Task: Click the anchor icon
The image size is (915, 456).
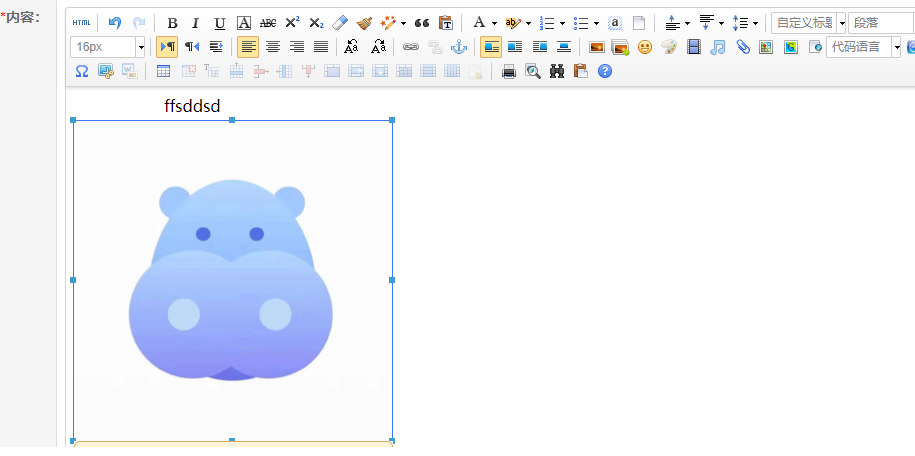Action: pos(459,47)
